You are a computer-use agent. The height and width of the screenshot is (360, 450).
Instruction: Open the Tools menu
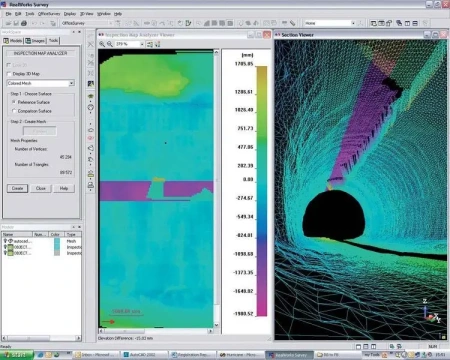pos(30,14)
